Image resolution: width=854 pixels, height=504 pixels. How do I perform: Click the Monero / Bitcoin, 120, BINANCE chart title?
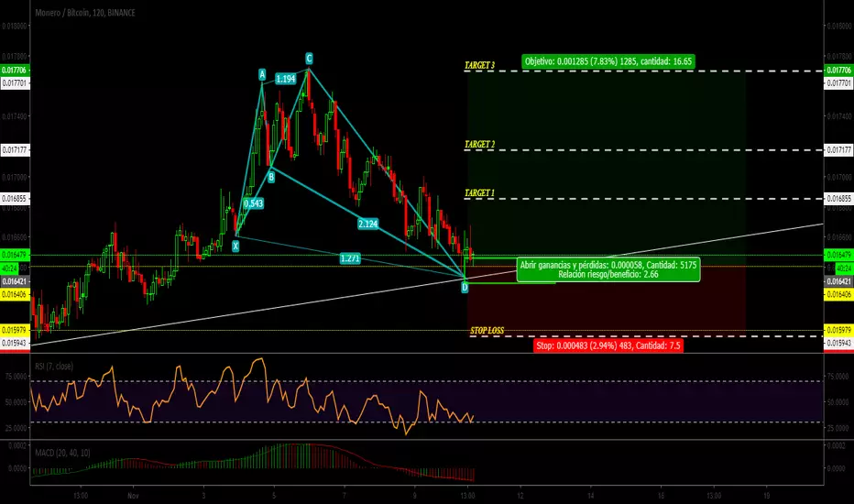(85, 13)
